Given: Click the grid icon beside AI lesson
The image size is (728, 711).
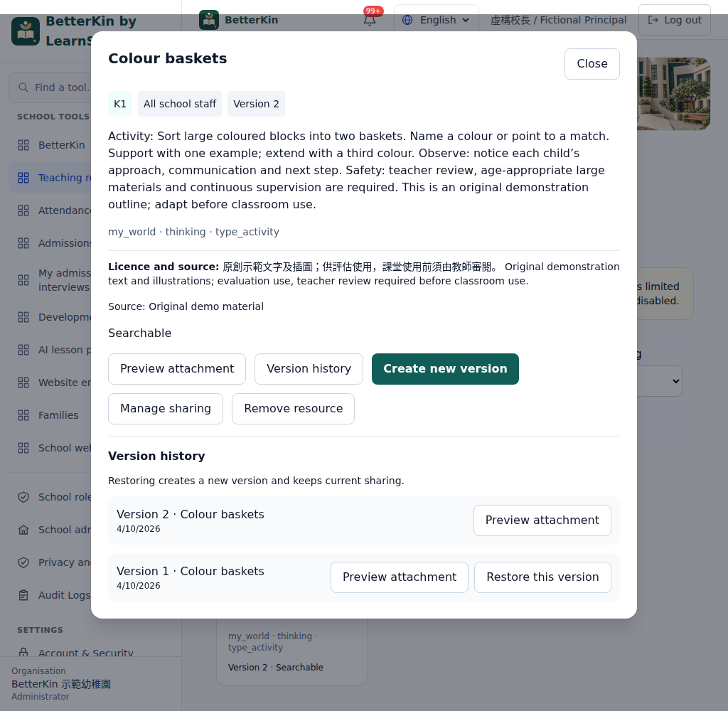Looking at the screenshot, I should (23, 350).
